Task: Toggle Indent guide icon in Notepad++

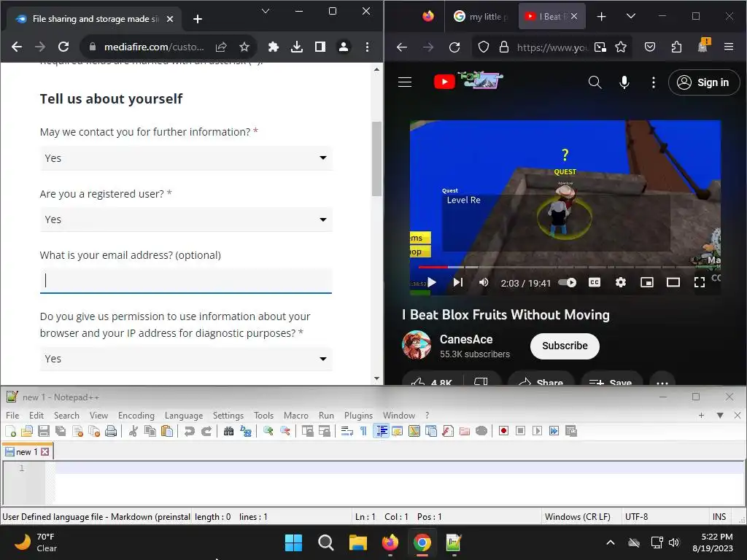Action: point(381,431)
